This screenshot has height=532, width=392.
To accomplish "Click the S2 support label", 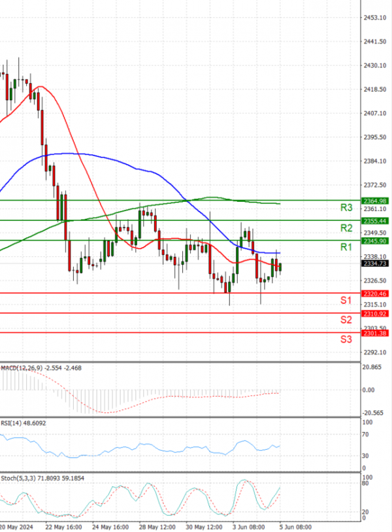I will click(346, 320).
